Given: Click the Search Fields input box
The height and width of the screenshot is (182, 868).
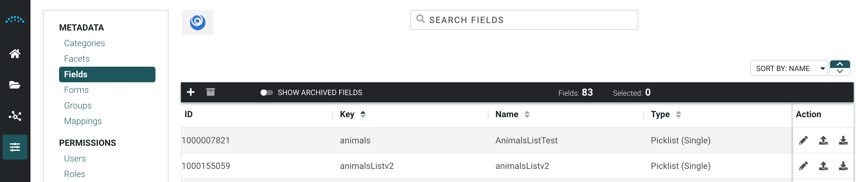Looking at the screenshot, I should click(524, 20).
